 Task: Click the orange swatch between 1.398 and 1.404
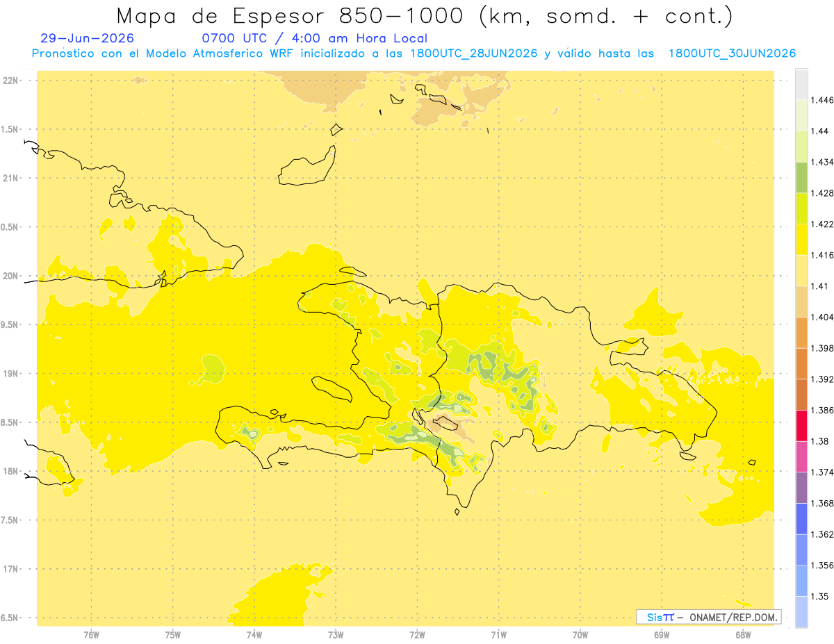tap(801, 332)
